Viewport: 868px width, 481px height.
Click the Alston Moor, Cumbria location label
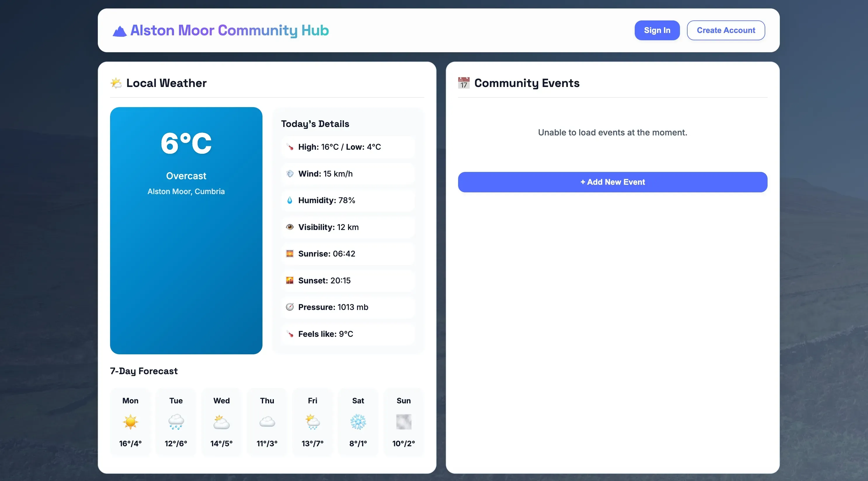pos(186,191)
